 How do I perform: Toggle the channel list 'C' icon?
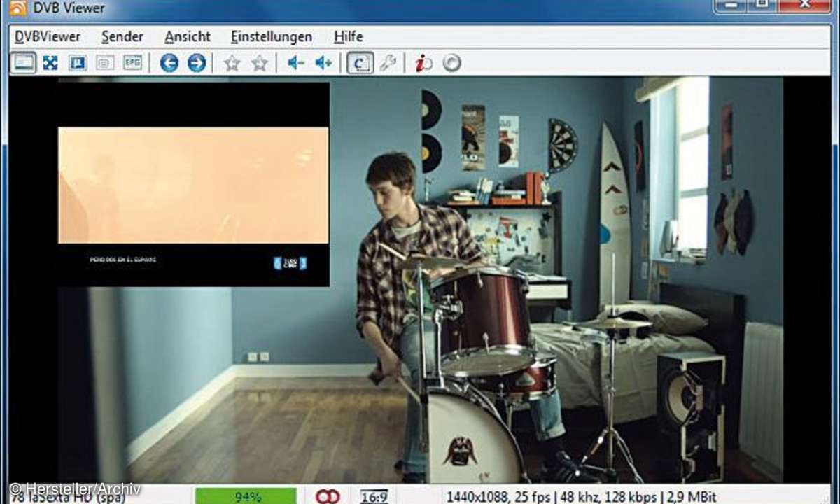pos(360,63)
